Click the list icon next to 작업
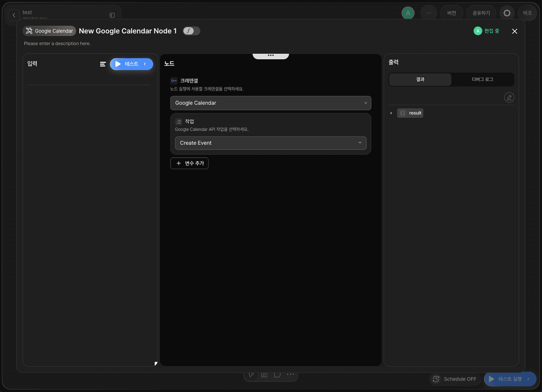 tap(179, 121)
